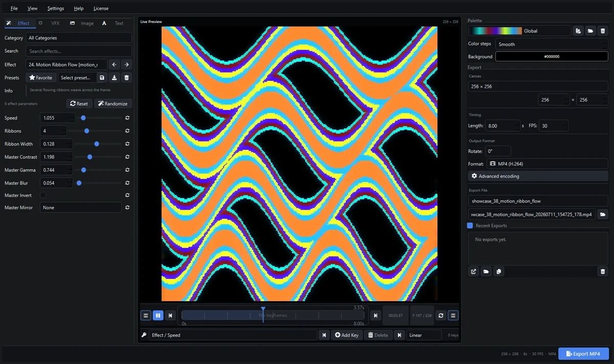Open the Color steps dropdown
Viewport: 614px width, 364px height.
coord(552,44)
